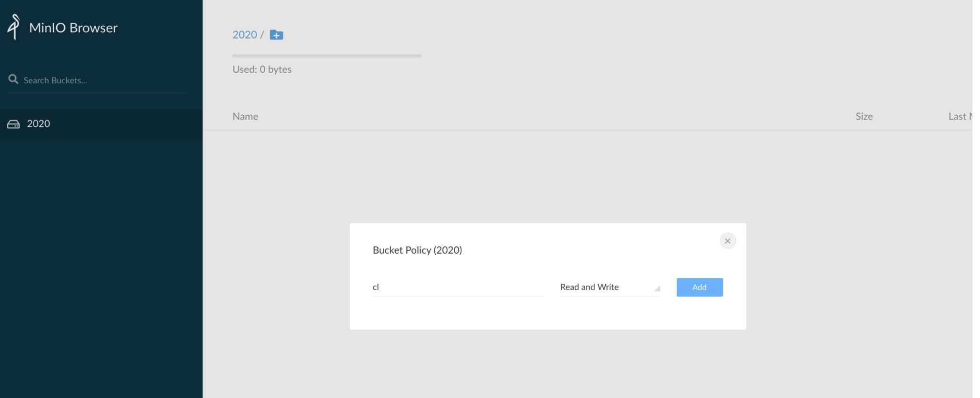The height and width of the screenshot is (398, 980).
Task: Sort by the Name column header
Action: [x=245, y=117]
